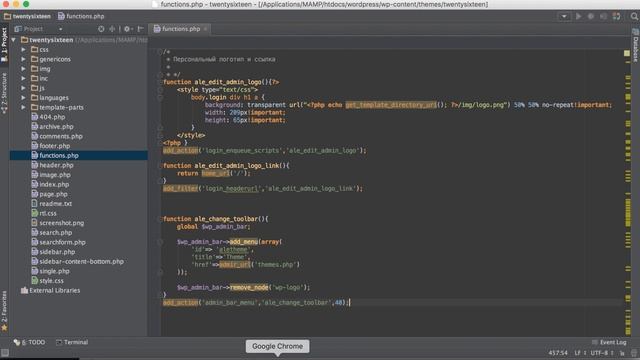Click the inspections indicator square above scrollbar
This screenshot has height=360, width=640.
pos(627,53)
